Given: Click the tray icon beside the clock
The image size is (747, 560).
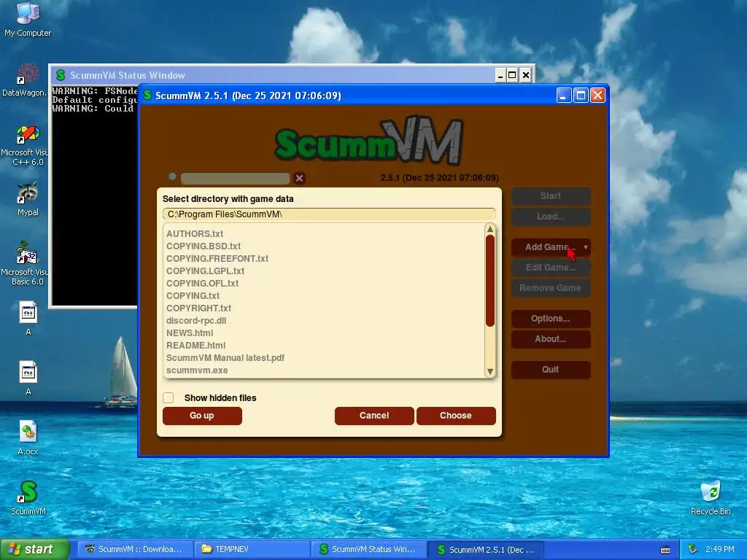Looking at the screenshot, I should tap(693, 549).
